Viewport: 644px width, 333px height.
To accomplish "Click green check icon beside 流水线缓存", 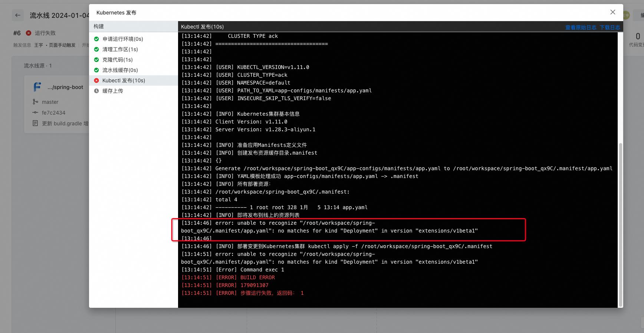I will (96, 70).
